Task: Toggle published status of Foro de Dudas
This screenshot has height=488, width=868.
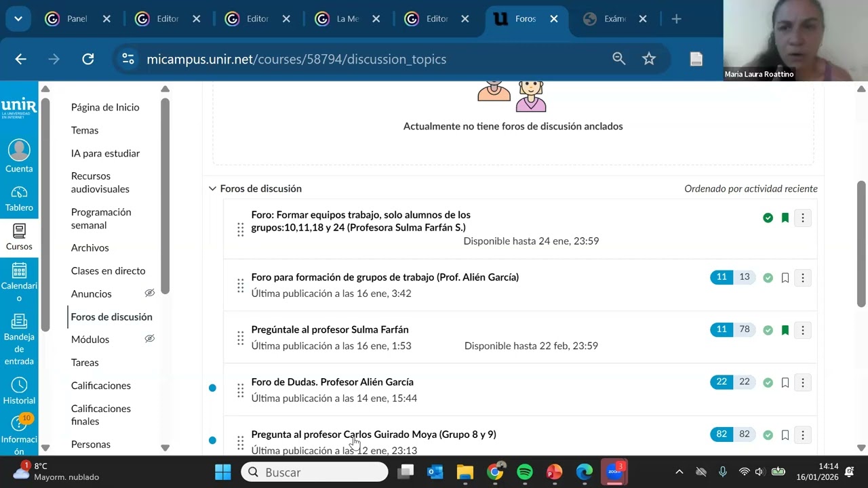Action: pyautogui.click(x=768, y=382)
